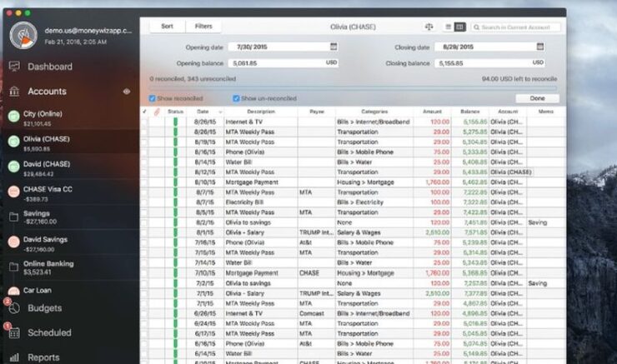
Task: Check the 8/26/15 Internet & TV row checkbox
Action: pos(144,122)
